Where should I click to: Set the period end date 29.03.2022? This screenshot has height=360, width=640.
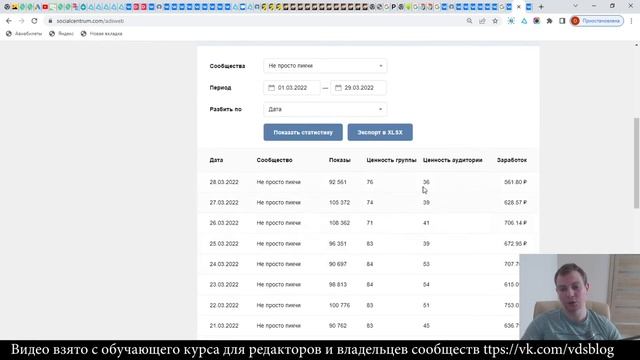tap(358, 88)
